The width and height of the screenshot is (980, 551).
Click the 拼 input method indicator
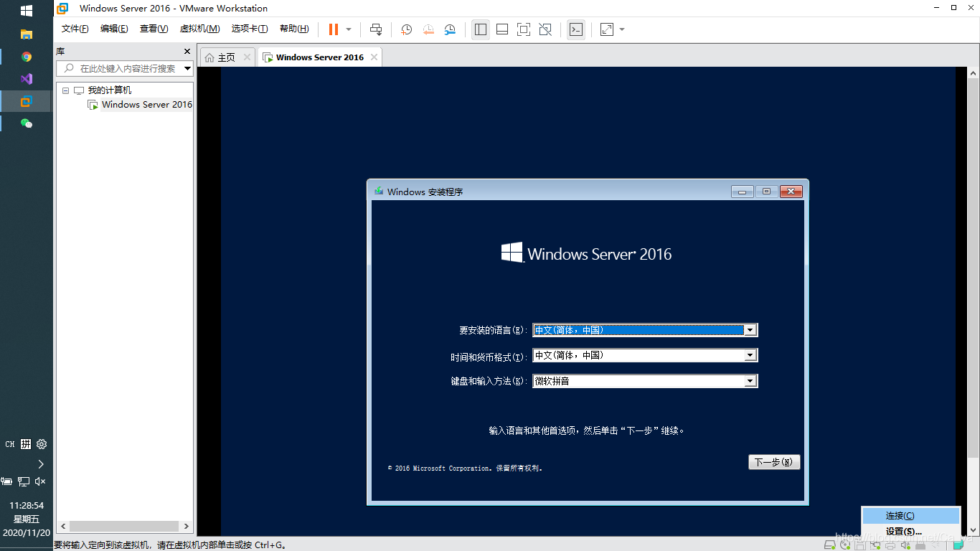26,444
